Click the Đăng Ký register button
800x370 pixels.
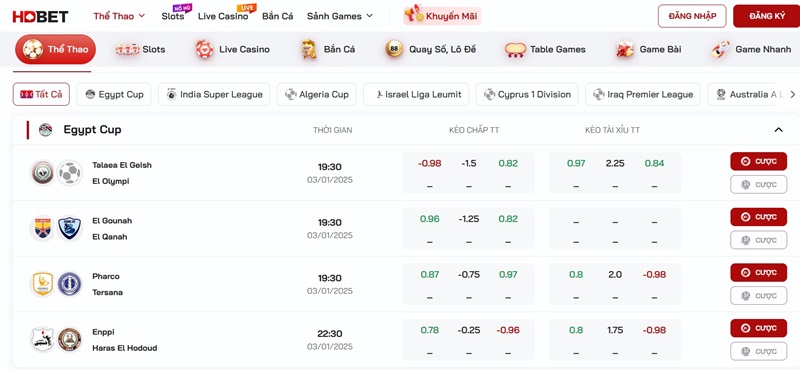767,16
